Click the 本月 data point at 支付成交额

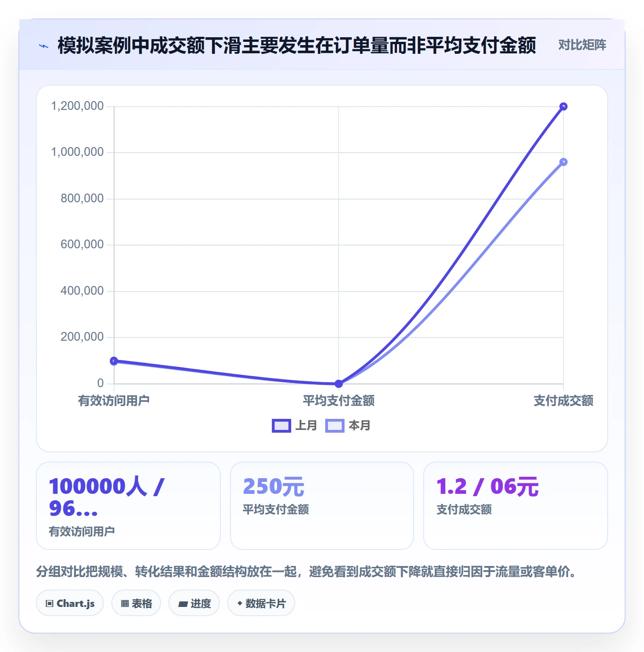(563, 162)
